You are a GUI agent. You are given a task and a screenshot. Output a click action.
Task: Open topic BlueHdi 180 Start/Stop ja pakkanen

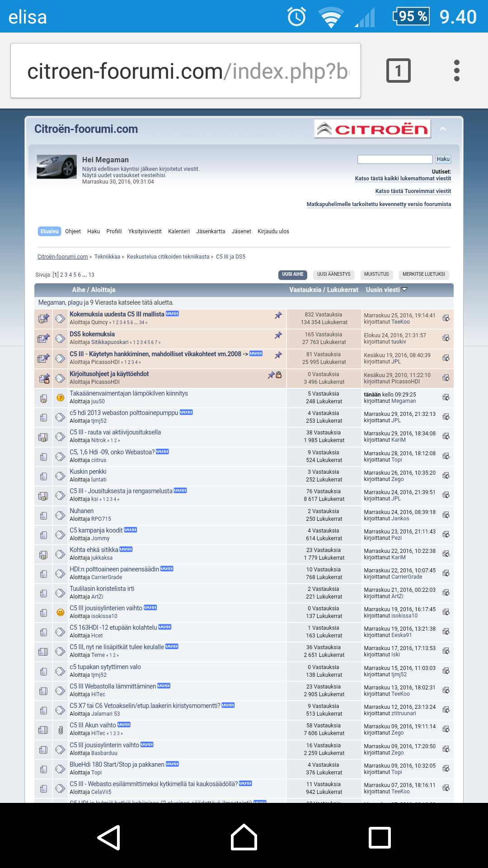pyautogui.click(x=117, y=764)
